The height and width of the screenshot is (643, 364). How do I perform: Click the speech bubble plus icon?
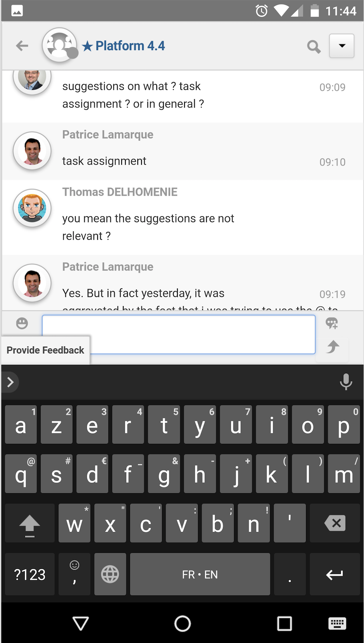point(332,323)
